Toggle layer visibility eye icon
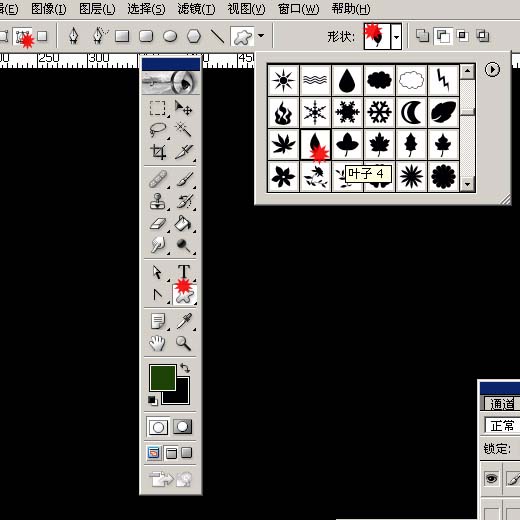520x520 pixels. pyautogui.click(x=491, y=479)
